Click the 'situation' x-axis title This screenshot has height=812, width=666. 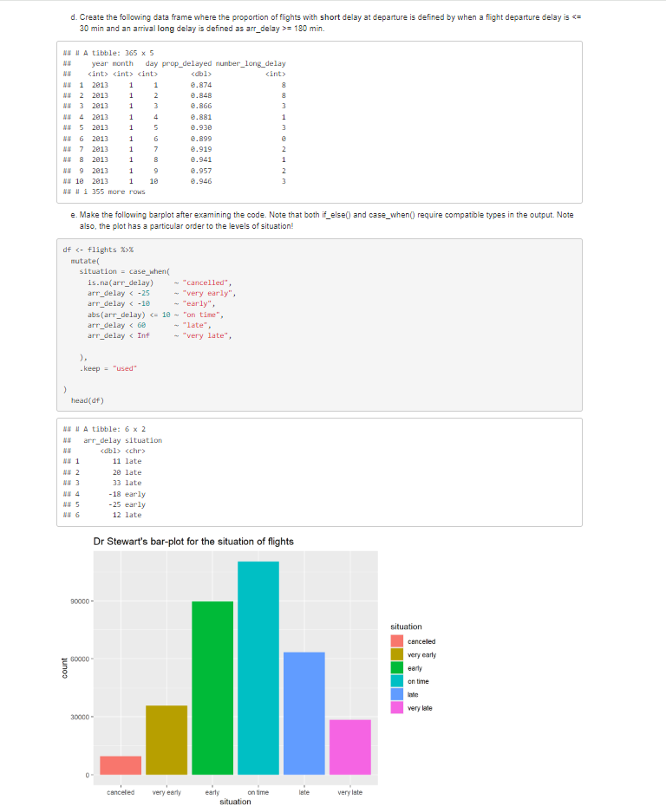[235, 802]
